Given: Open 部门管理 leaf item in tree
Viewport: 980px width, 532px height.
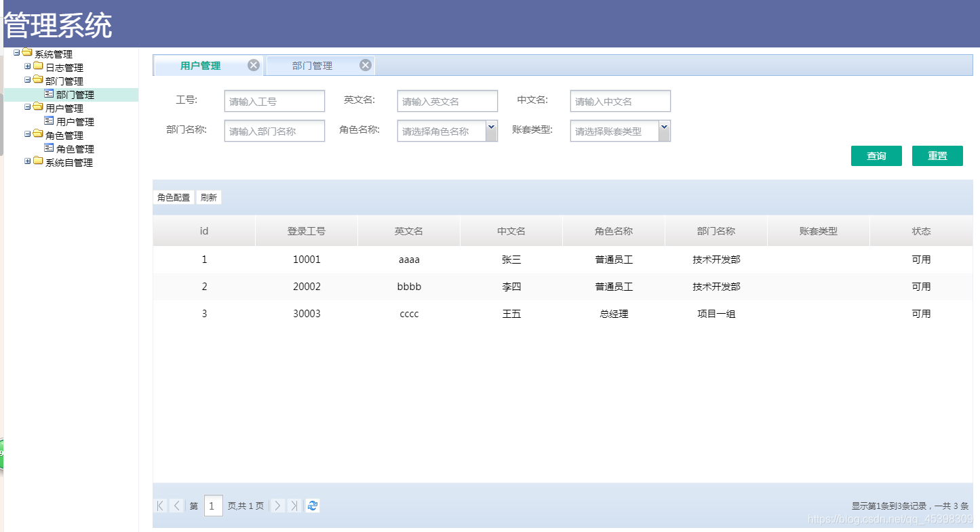Looking at the screenshot, I should pos(75,95).
